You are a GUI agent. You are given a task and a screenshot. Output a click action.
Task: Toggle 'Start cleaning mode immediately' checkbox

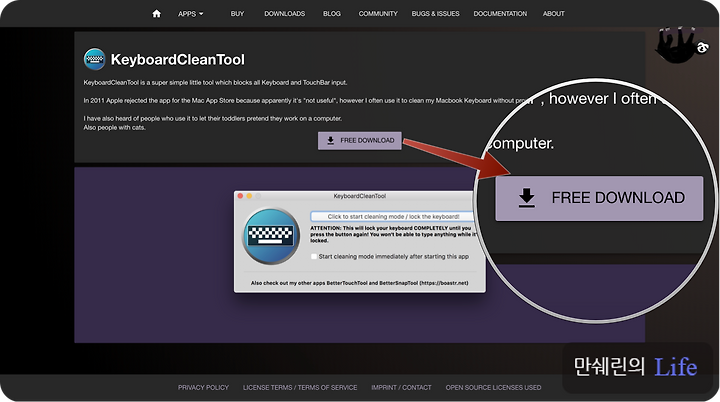coord(314,256)
